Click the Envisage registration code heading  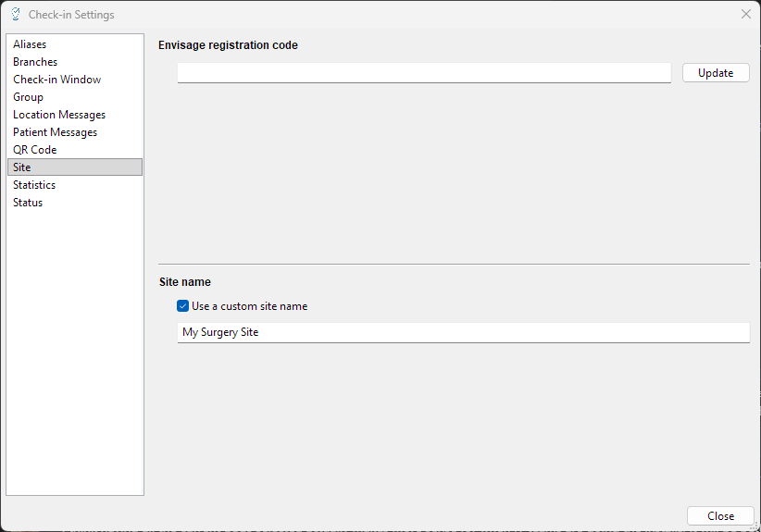[x=228, y=45]
